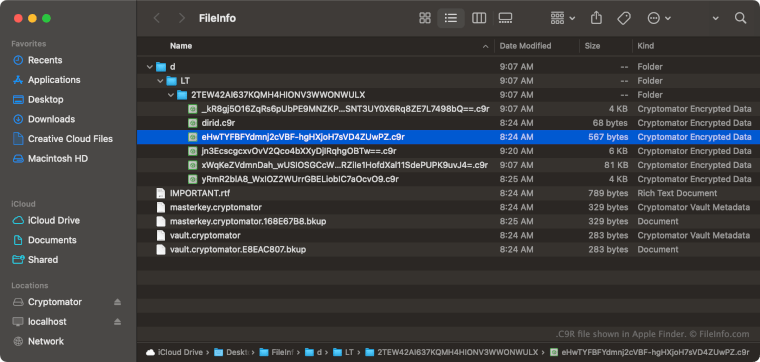Open the More Actions ellipsis menu
The height and width of the screenshot is (362, 760).
click(x=659, y=18)
